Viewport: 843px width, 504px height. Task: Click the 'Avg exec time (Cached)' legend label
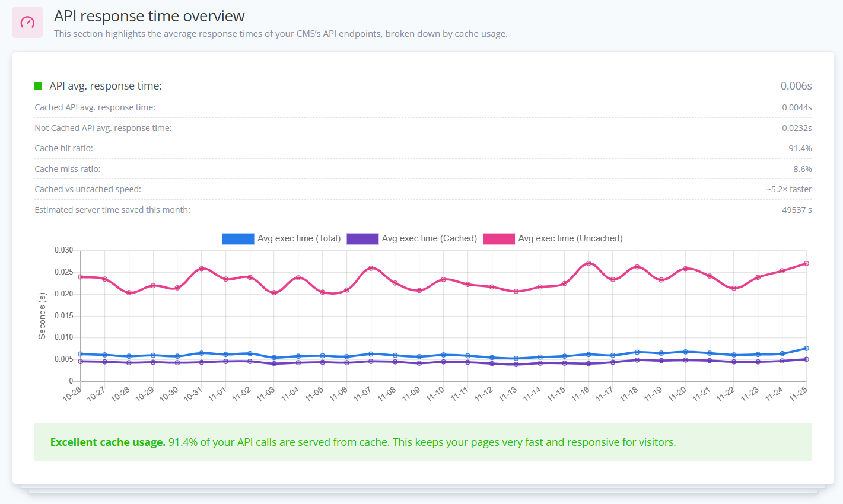(x=430, y=238)
